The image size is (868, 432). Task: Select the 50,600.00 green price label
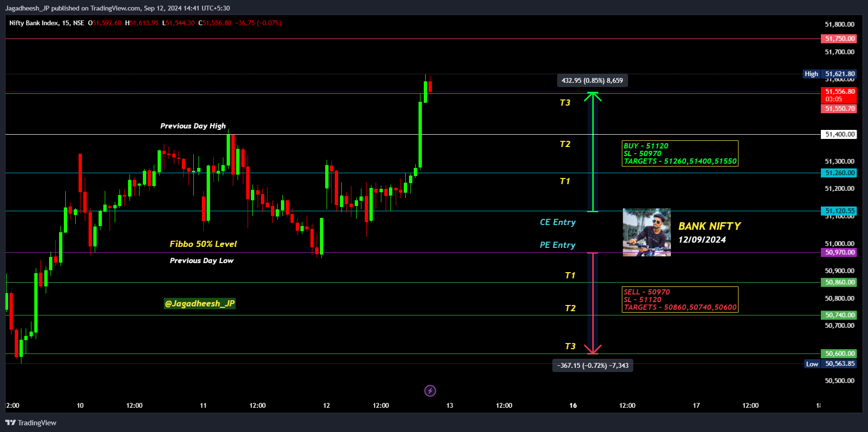click(839, 353)
